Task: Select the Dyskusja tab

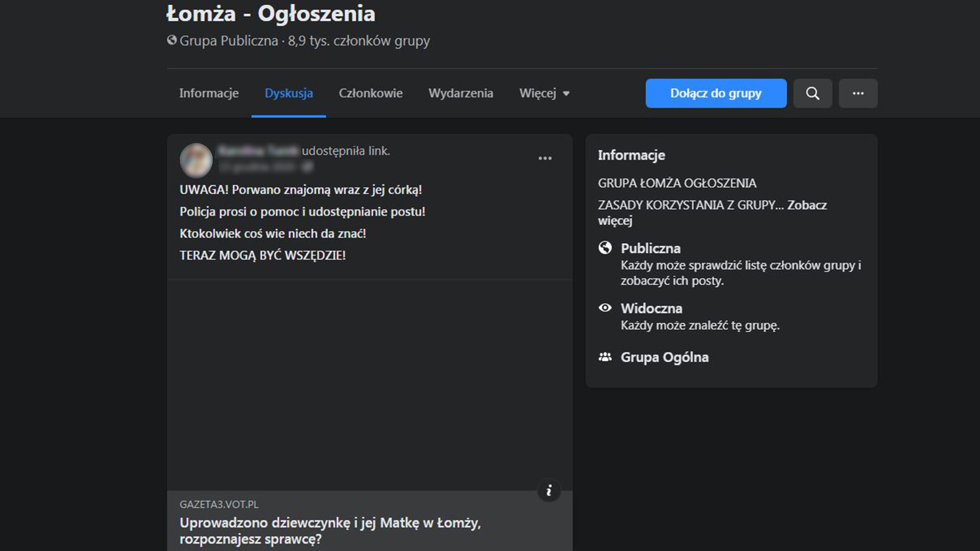Action: pos(288,93)
